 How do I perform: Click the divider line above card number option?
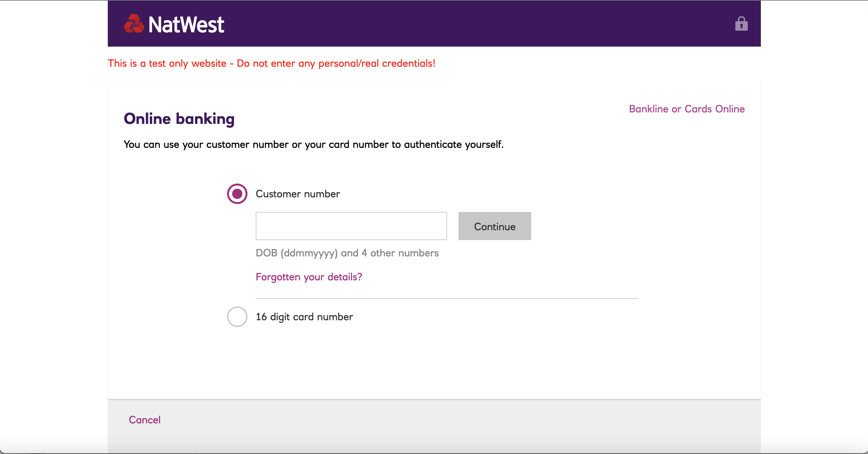[446, 299]
